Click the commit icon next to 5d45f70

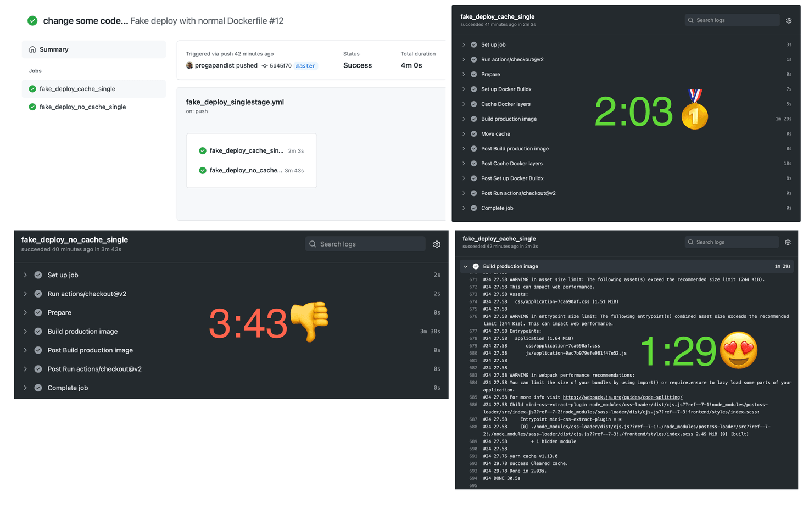(265, 65)
